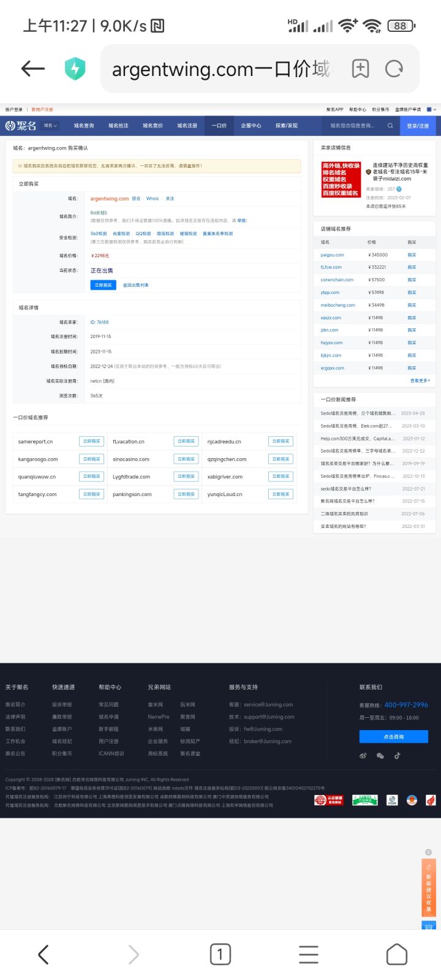Open the browser hamburger menu
Screen dimensions: 441x980
click(x=308, y=954)
